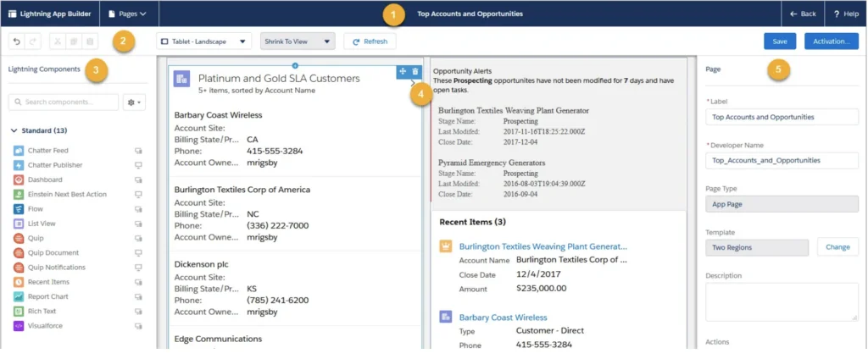Image resolution: width=868 pixels, height=359 pixels.
Task: Click the account icon beside Barbary Coast Wireless link
Action: coord(446,317)
